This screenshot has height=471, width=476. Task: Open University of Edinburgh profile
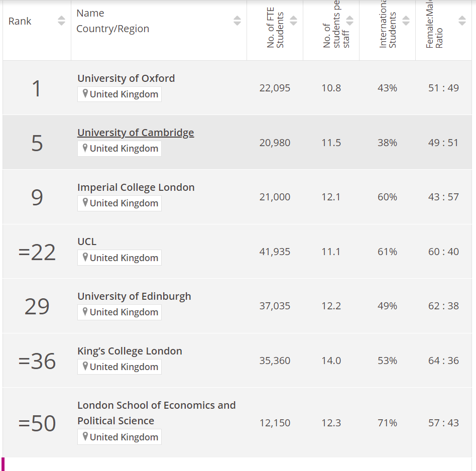(x=134, y=296)
